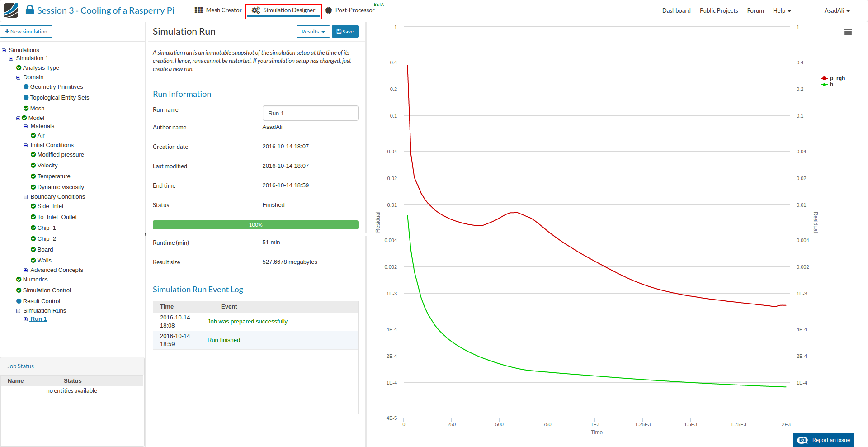Select Walls boundary condition
The width and height of the screenshot is (868, 447).
coord(44,261)
